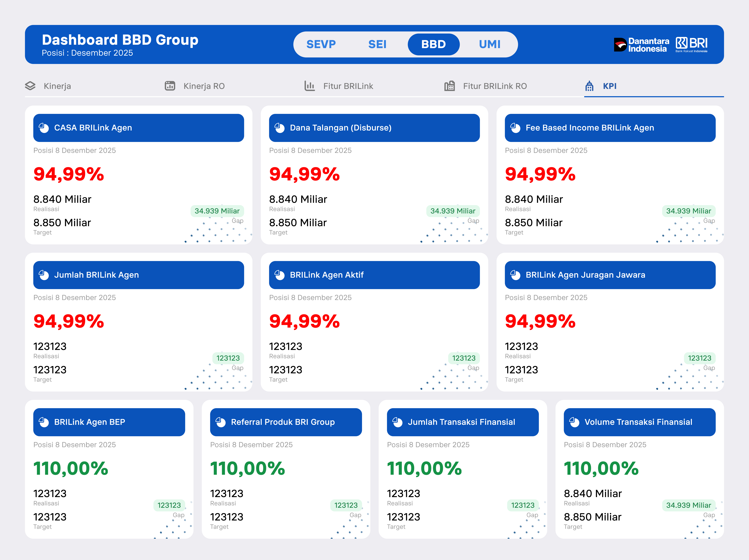Click the 123123 gap badge on Jumlah BRILink Agen
The image size is (749, 560).
point(228,358)
